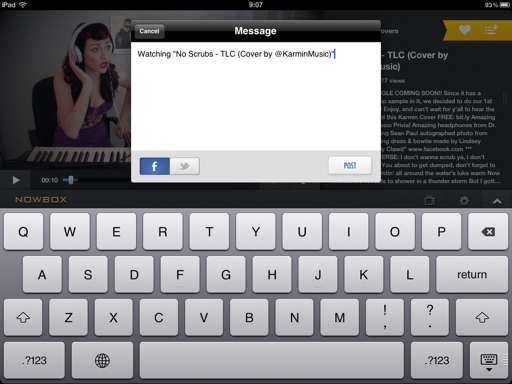Image resolution: width=512 pixels, height=384 pixels.
Task: Tap the O key
Action: click(395, 232)
